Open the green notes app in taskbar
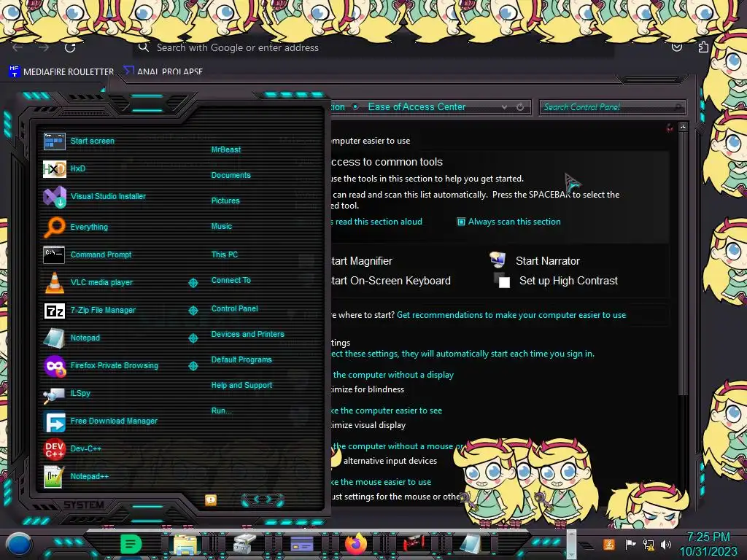This screenshot has height=560, width=747. [x=131, y=544]
